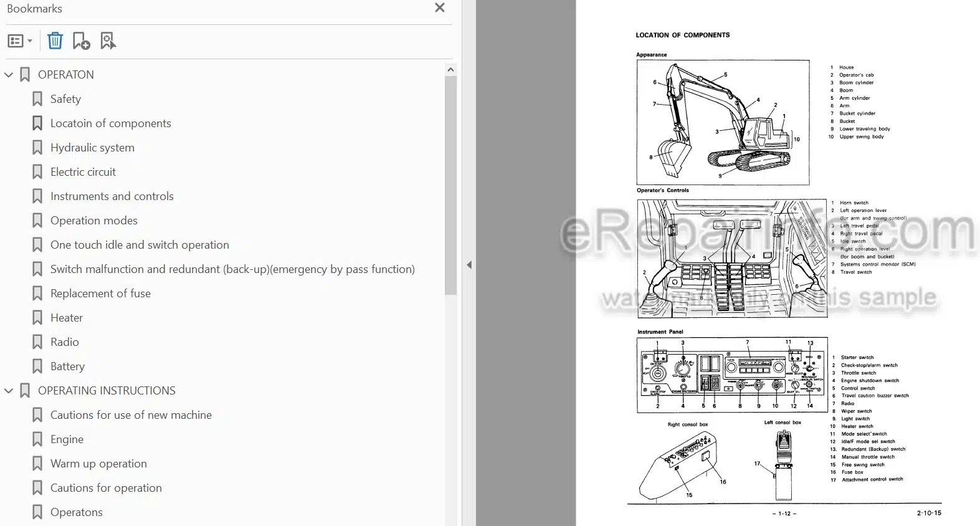Click the page number 1-12 text

click(x=784, y=514)
